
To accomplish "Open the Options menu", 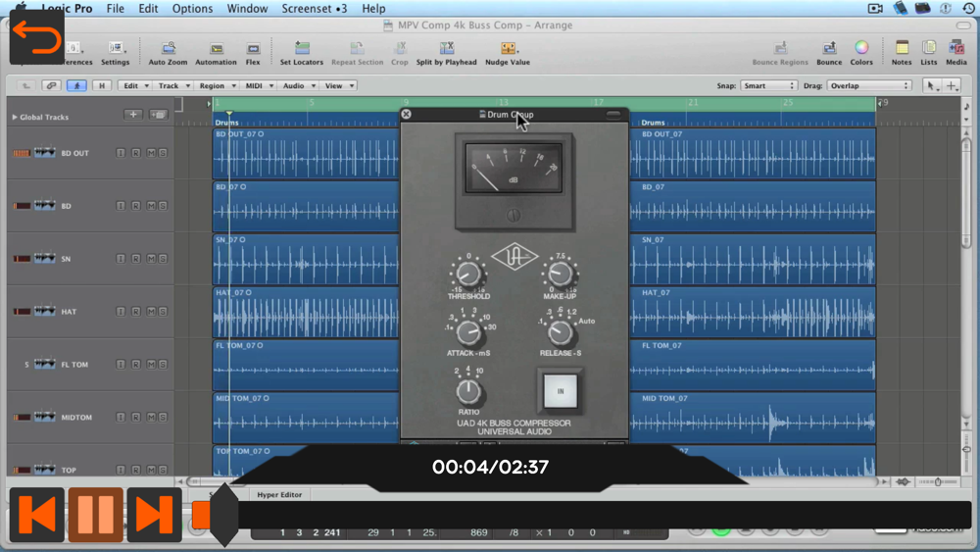I will coord(192,8).
